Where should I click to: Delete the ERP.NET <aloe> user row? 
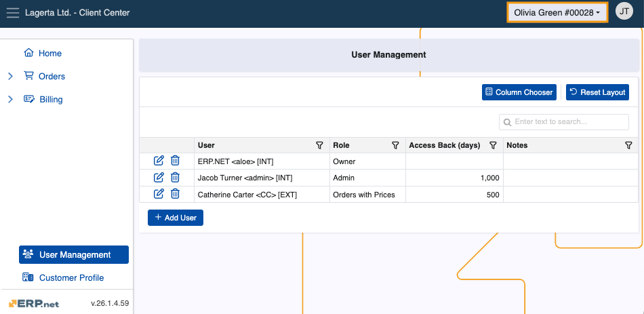(x=175, y=161)
